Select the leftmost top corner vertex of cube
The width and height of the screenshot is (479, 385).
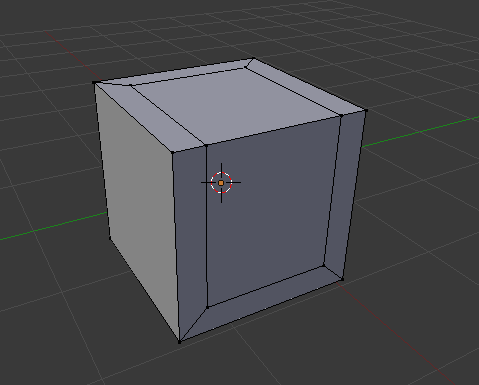tap(94, 82)
